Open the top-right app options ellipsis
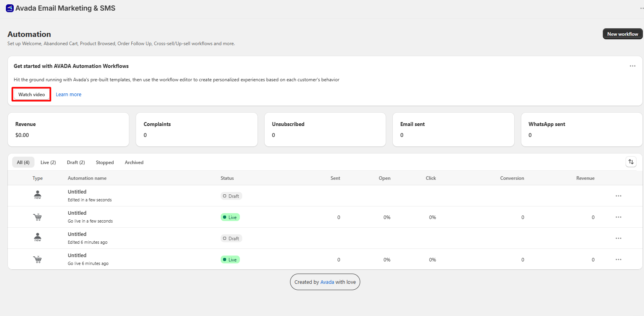This screenshot has height=316, width=644. pos(642,8)
